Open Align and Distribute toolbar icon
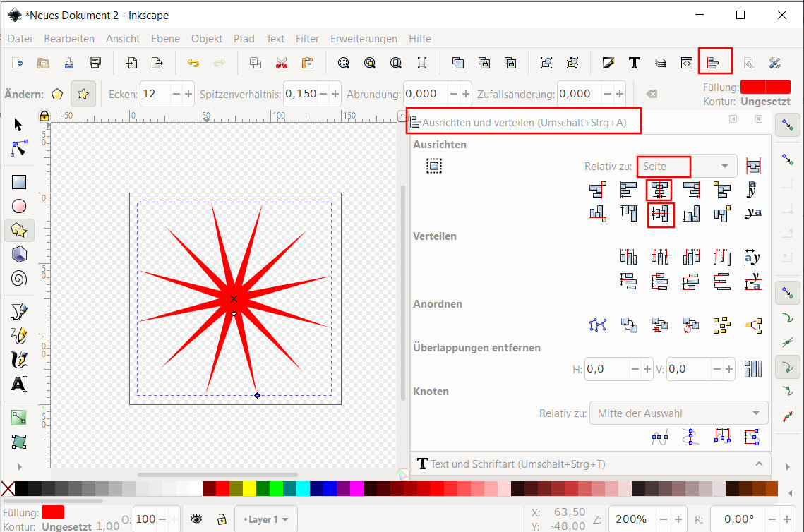This screenshot has height=532, width=804. click(713, 63)
